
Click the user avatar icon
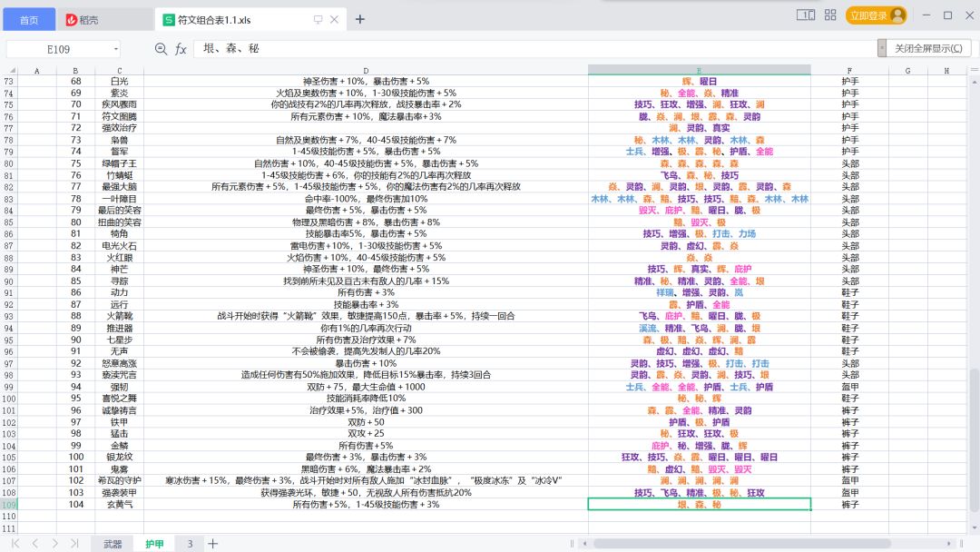[898, 15]
